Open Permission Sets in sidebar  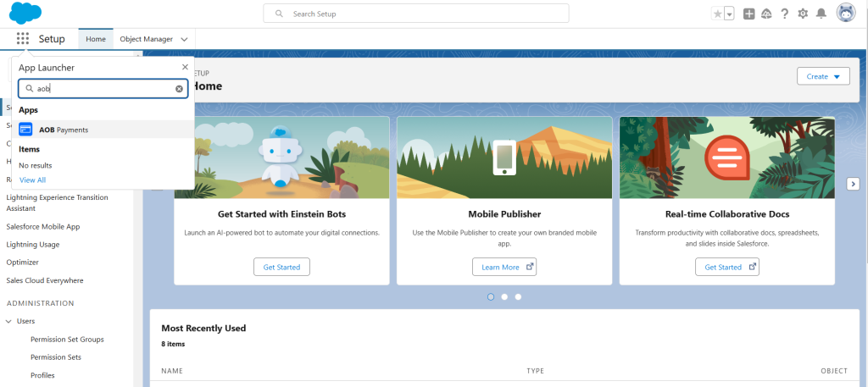(56, 357)
